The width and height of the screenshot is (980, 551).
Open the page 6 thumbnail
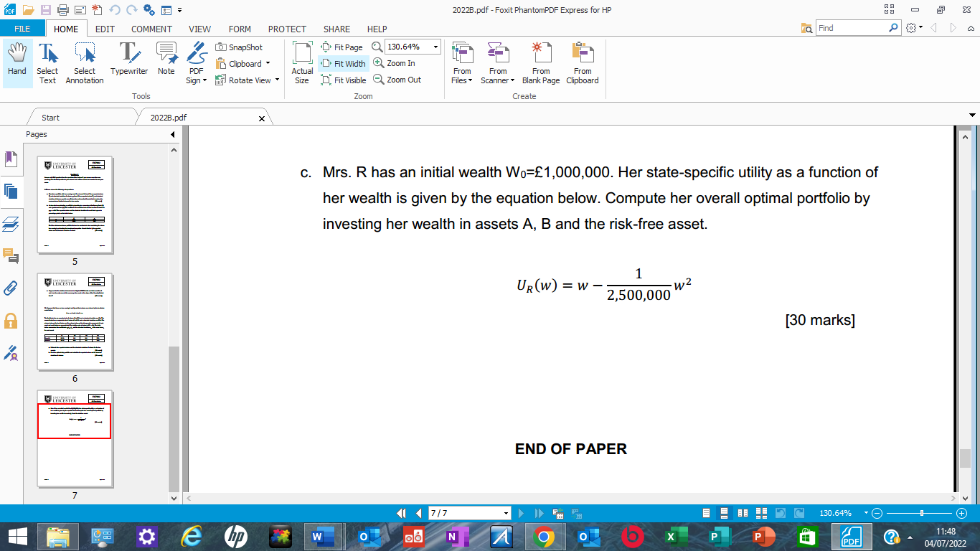coord(75,322)
